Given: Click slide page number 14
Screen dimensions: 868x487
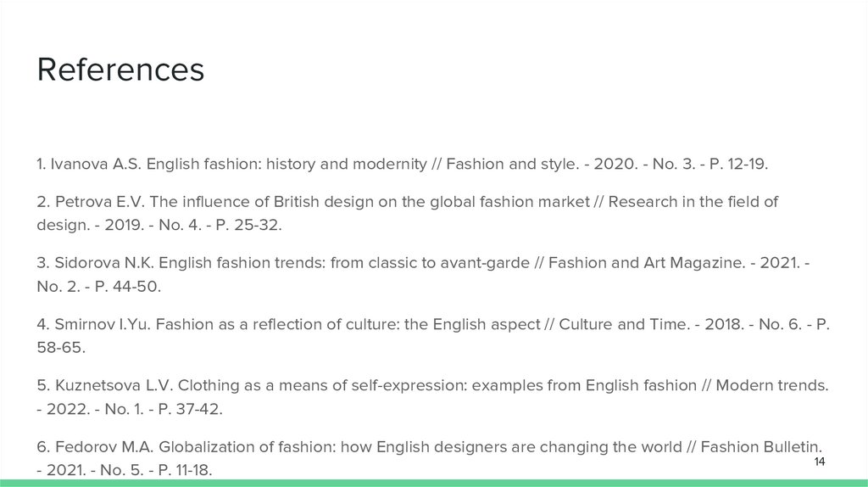Looking at the screenshot, I should pos(819,462).
